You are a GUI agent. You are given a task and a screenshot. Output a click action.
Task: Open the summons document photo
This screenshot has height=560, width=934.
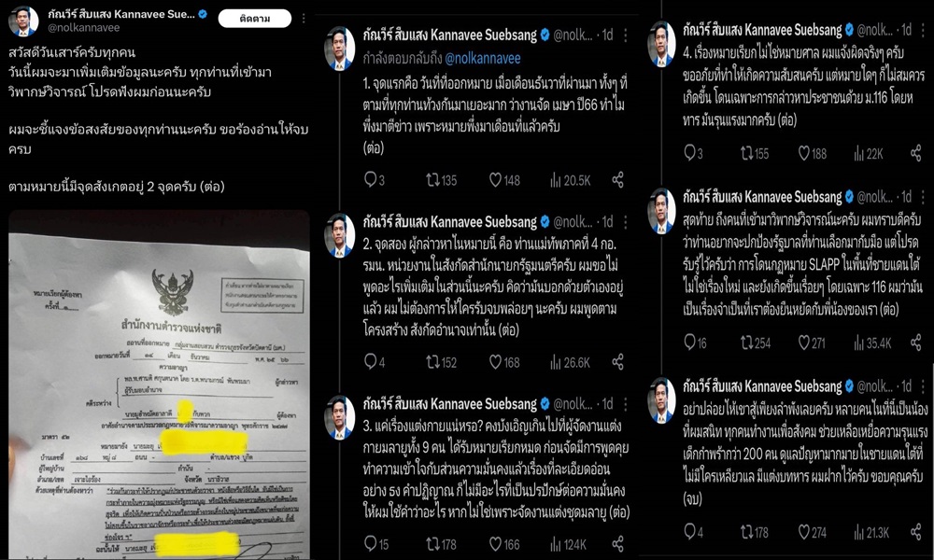pyautogui.click(x=159, y=385)
